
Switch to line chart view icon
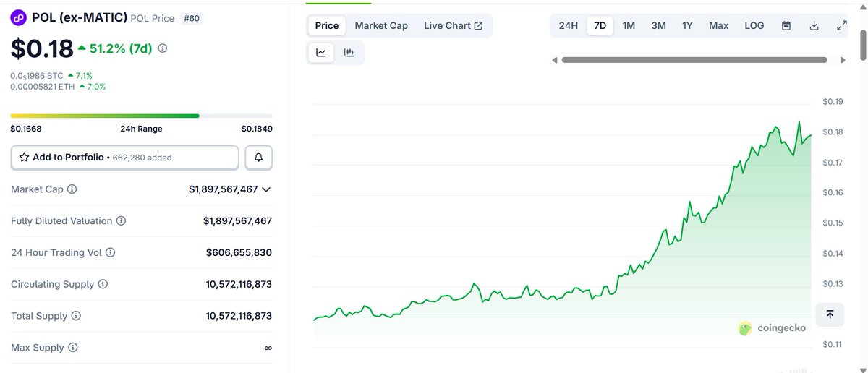point(321,53)
